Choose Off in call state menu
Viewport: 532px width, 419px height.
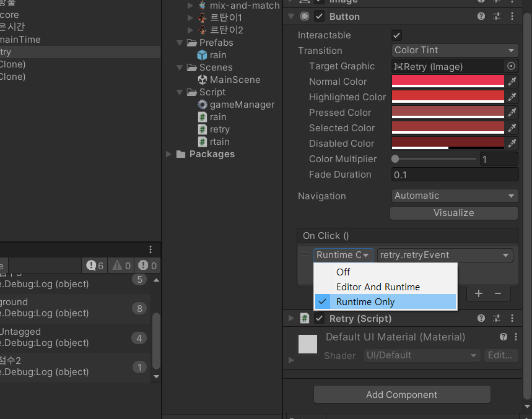point(385,272)
